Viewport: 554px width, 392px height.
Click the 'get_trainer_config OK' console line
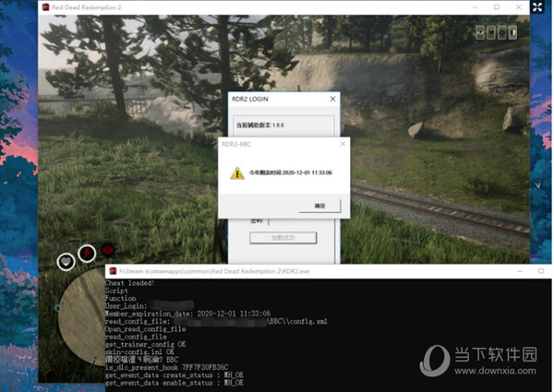(145, 344)
